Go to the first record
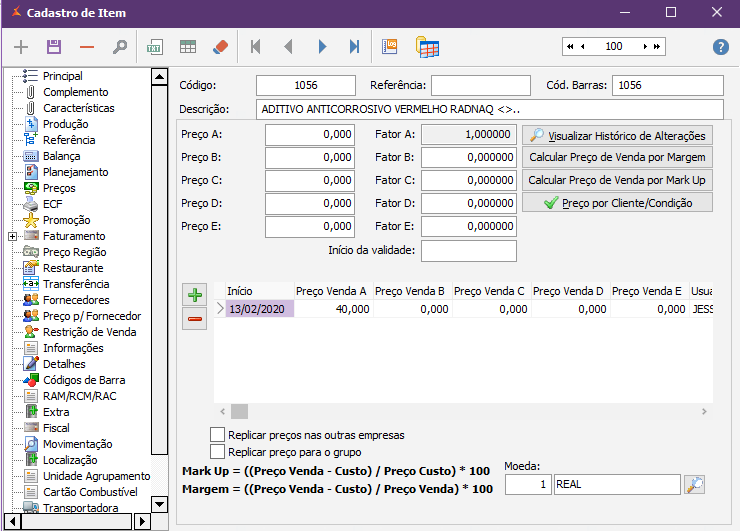The width and height of the screenshot is (740, 531). 255,47
